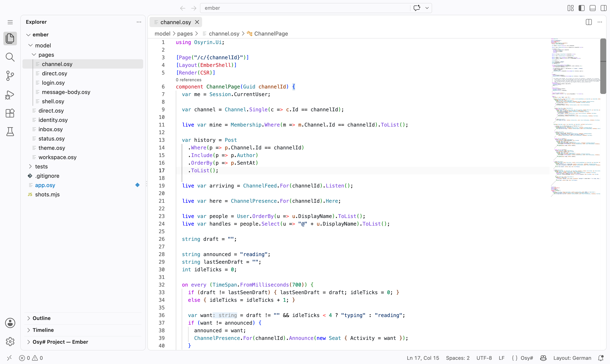Click the editor vertical scrollbar thumb

tap(603, 66)
